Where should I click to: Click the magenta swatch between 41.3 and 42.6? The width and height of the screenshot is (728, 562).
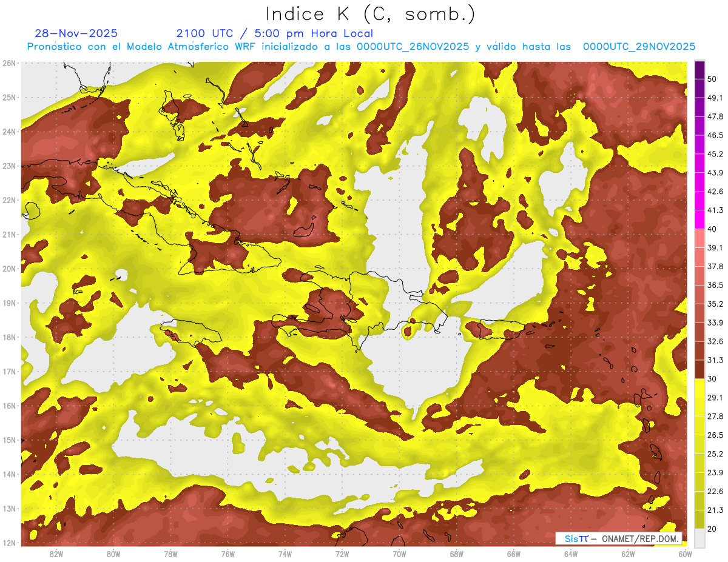pos(699,201)
